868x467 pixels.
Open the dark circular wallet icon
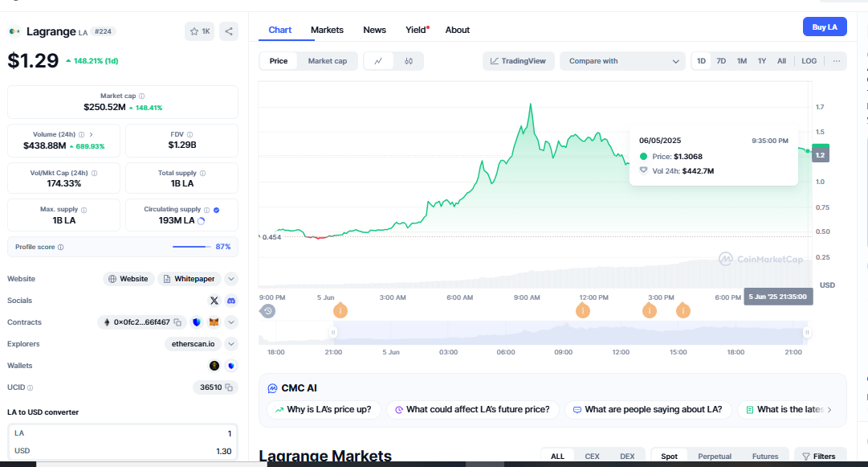(214, 366)
